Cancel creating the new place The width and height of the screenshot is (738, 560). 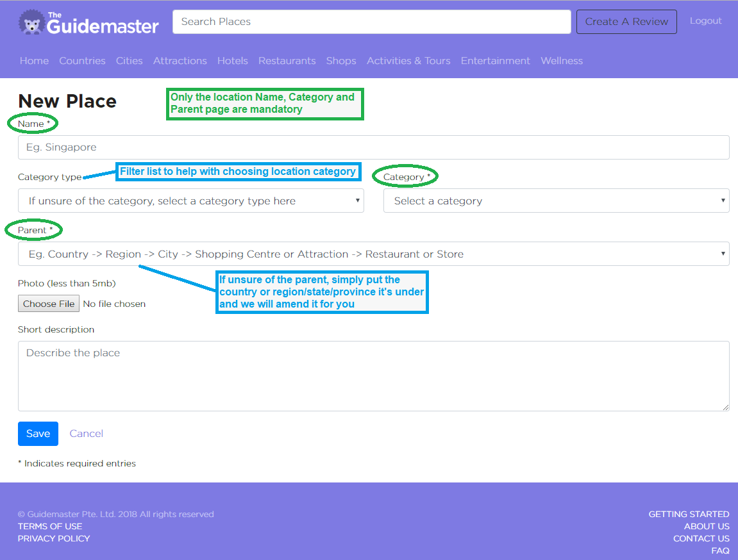[86, 434]
